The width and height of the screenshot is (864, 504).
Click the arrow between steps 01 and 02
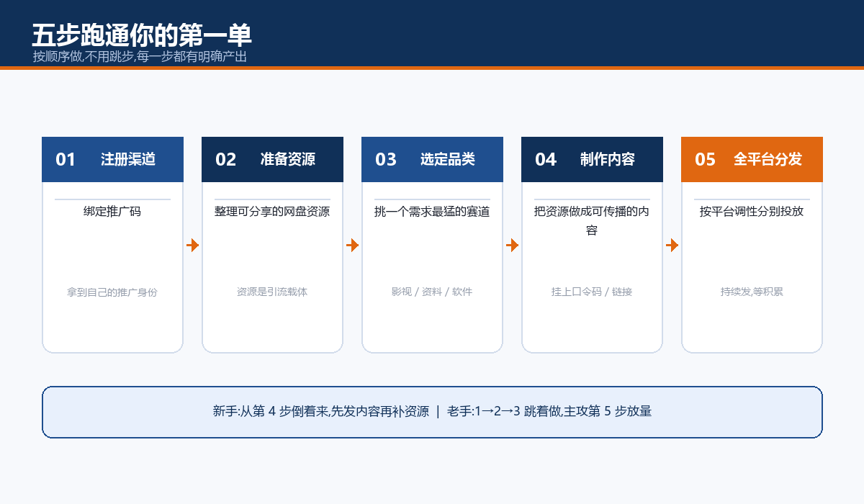point(193,246)
